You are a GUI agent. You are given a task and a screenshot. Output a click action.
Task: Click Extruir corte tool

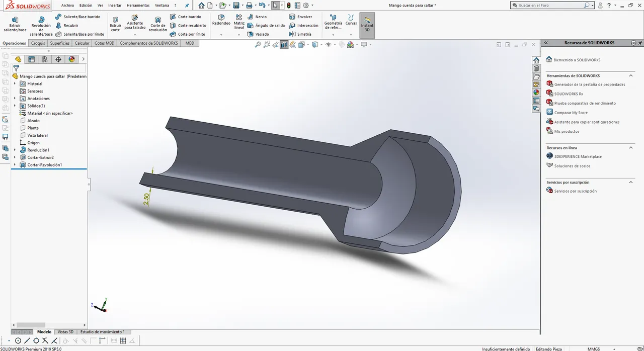pos(116,24)
